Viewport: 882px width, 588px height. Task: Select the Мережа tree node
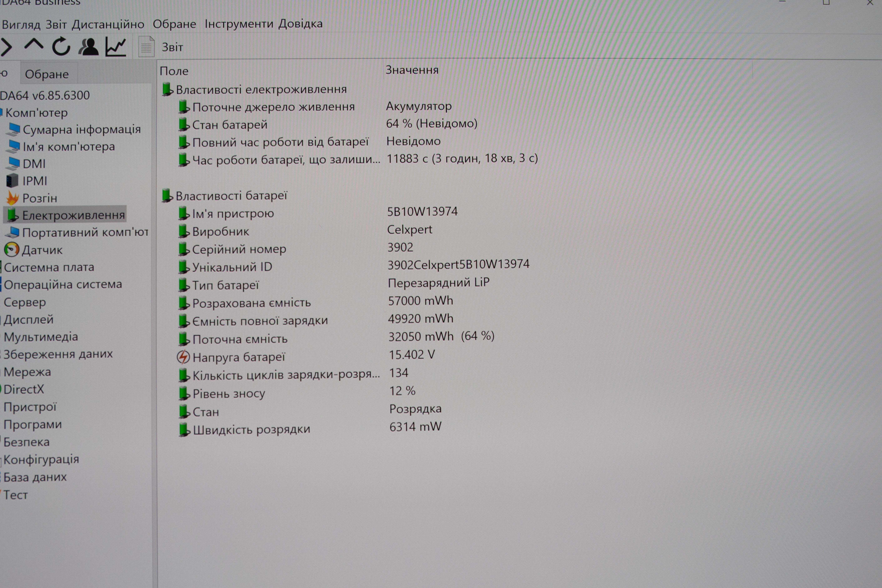click(x=27, y=372)
